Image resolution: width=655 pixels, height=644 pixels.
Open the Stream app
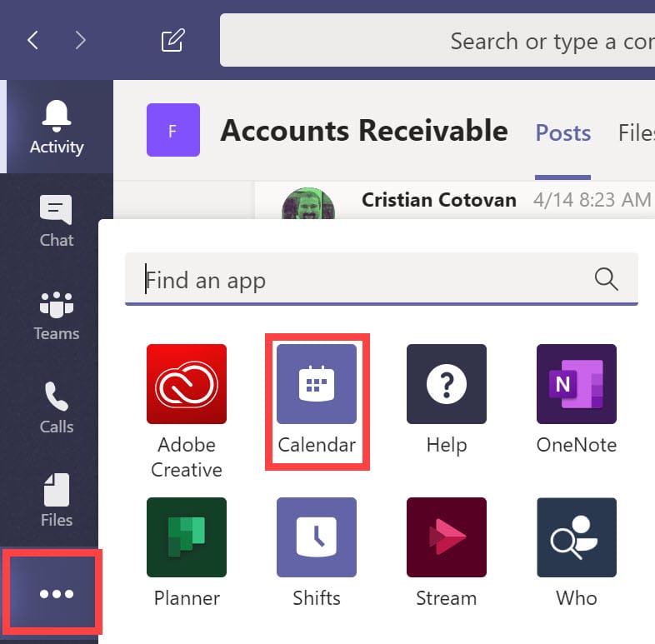pos(446,552)
